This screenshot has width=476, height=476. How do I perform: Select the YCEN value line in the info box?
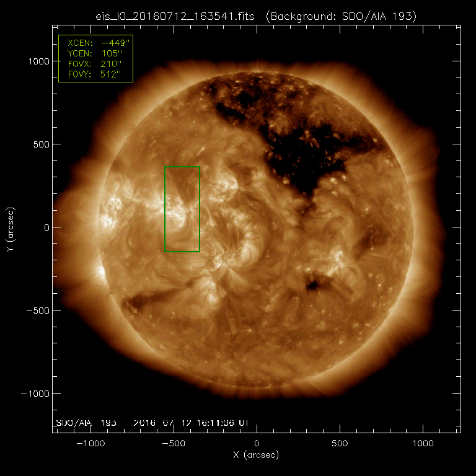95,53
